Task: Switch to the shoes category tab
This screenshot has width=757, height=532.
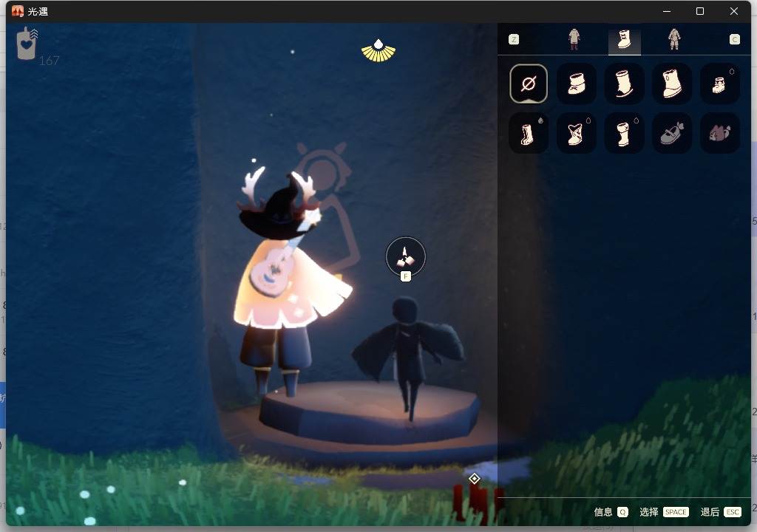Action: pos(624,39)
